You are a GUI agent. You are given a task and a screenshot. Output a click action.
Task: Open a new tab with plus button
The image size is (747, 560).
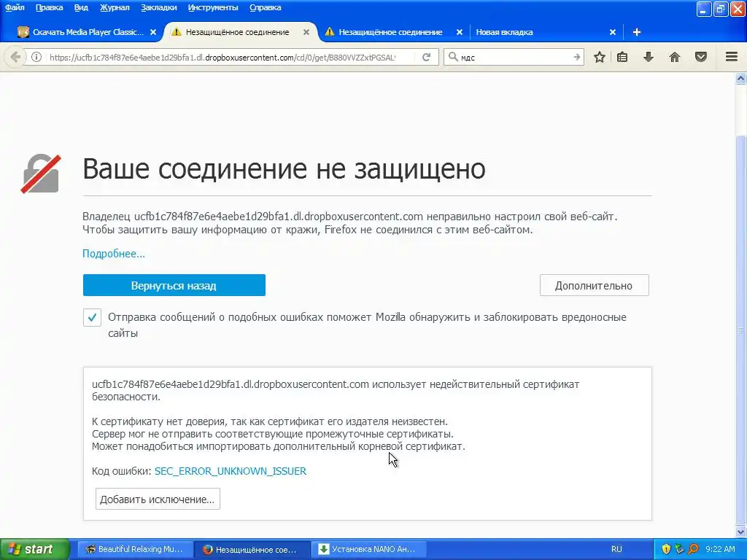pyautogui.click(x=636, y=32)
